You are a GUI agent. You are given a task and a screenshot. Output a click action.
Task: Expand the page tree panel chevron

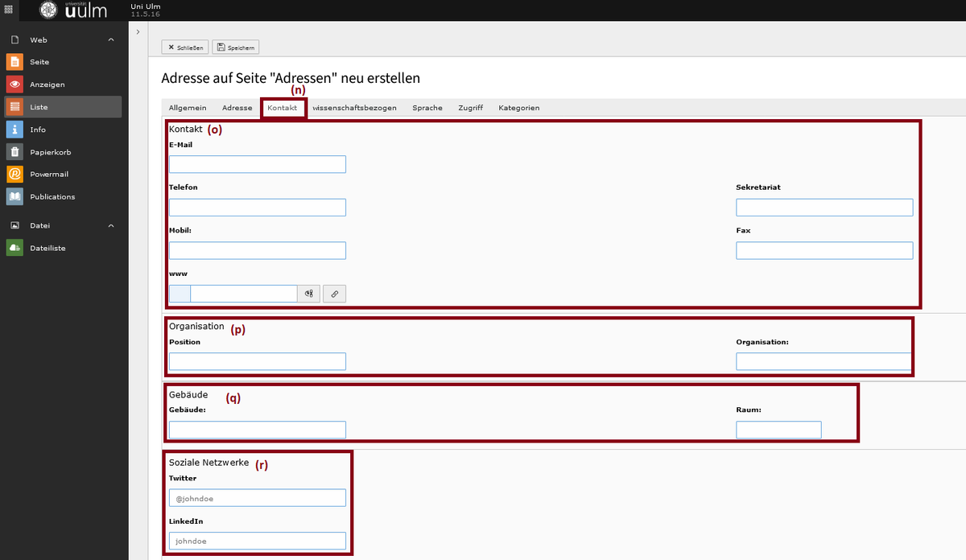138,31
